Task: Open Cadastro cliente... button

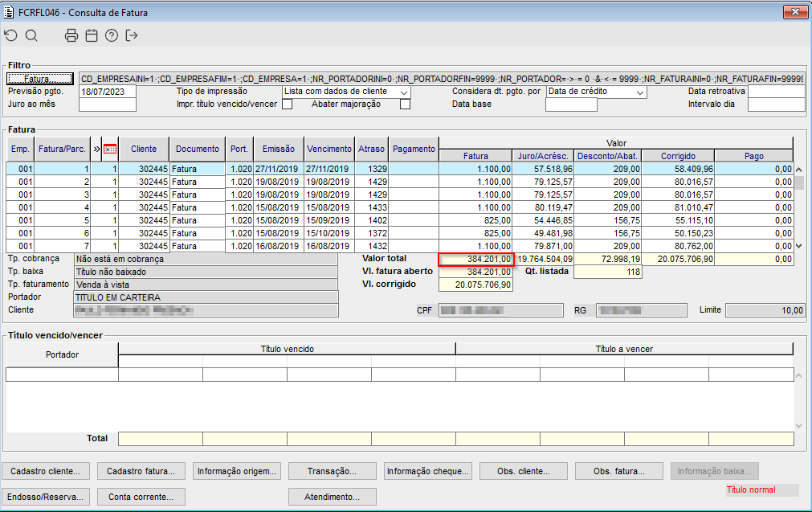Action: pos(44,471)
